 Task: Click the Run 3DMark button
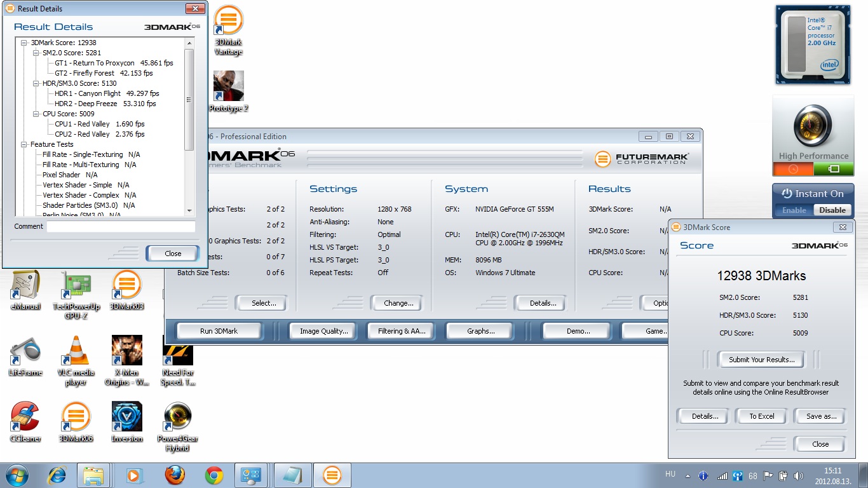pos(219,331)
